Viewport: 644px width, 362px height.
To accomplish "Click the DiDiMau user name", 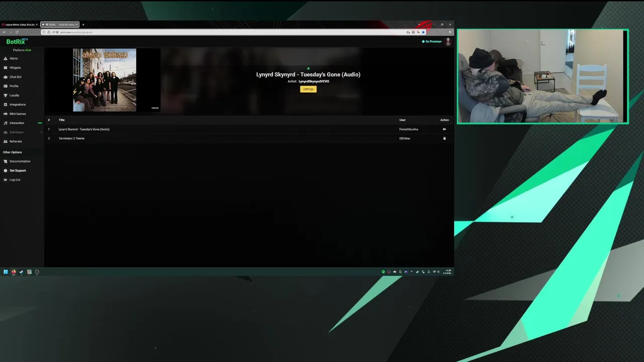I will coord(405,138).
